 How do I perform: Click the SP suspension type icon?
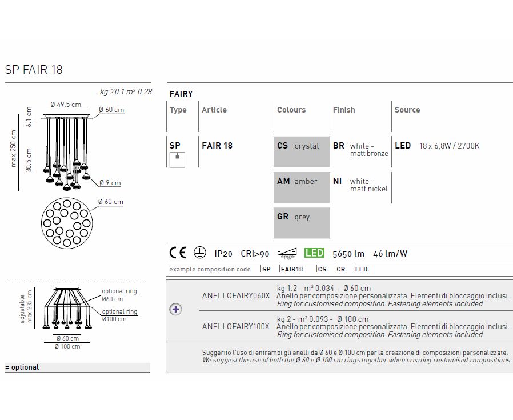(x=177, y=159)
